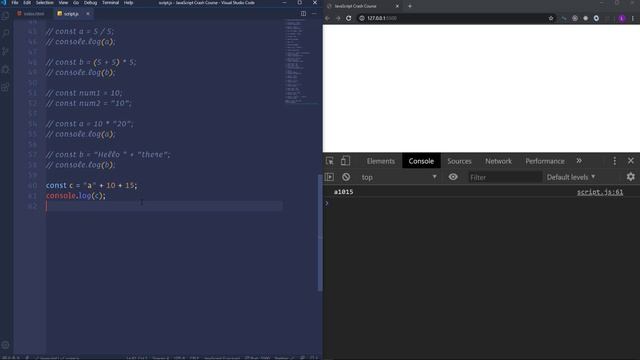The image size is (640, 360).
Task: Open DevTools console settings gear
Action: point(631,177)
